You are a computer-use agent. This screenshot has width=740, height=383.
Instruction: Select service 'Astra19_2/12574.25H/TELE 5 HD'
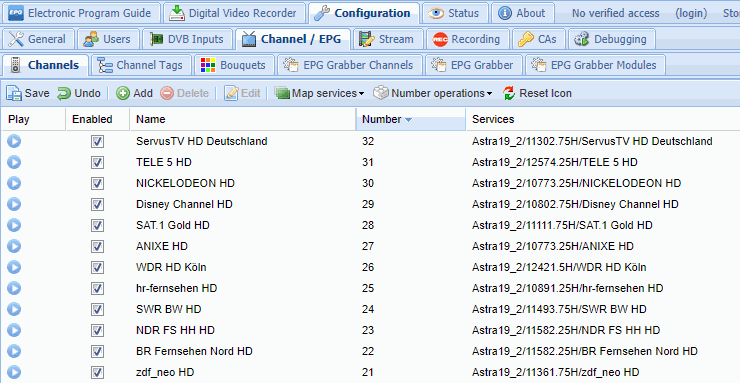point(555,162)
